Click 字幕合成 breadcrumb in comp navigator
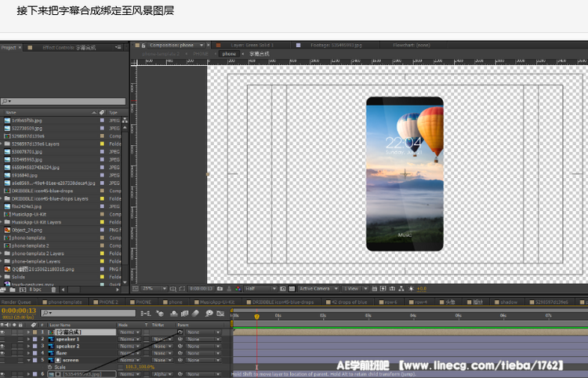Screen dimensions: 588x378 tap(260, 54)
